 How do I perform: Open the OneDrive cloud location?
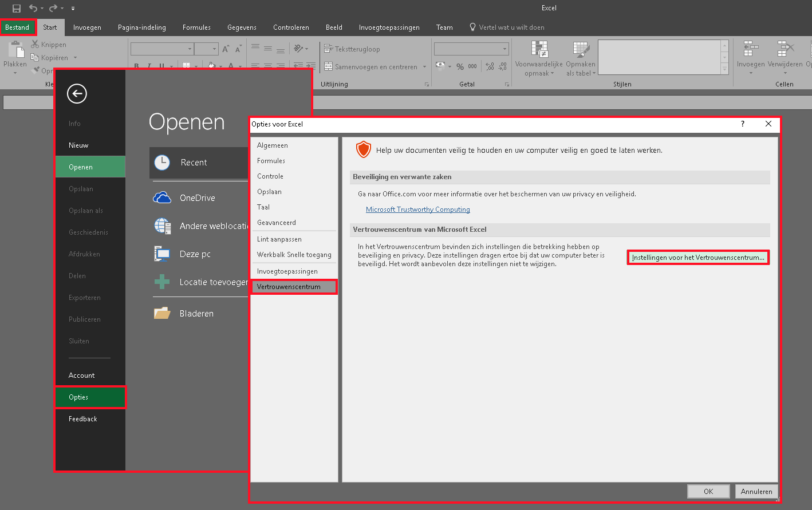pos(163,198)
